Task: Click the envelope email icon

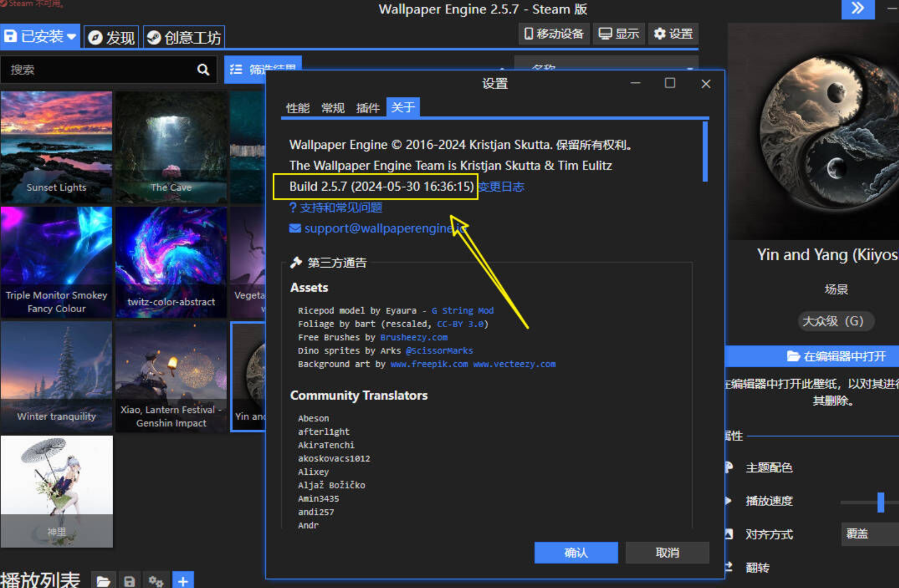Action: click(295, 229)
